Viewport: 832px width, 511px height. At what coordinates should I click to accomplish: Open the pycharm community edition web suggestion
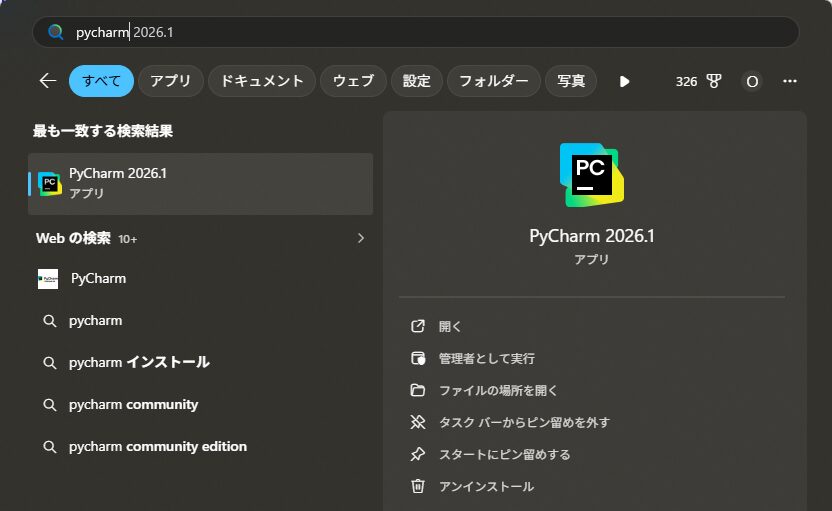click(x=157, y=446)
